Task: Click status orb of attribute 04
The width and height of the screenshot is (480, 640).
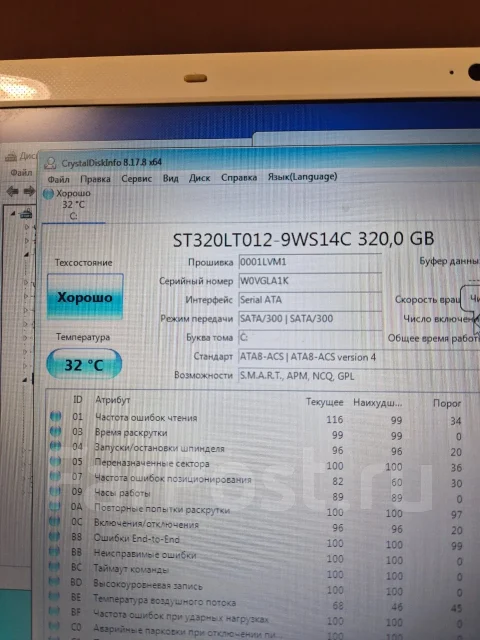Action: (x=56, y=446)
